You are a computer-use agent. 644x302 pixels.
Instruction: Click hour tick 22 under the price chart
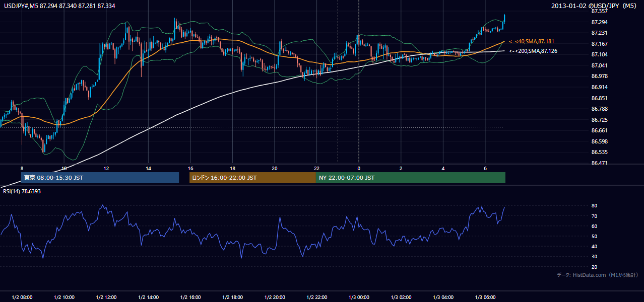tap(317, 168)
